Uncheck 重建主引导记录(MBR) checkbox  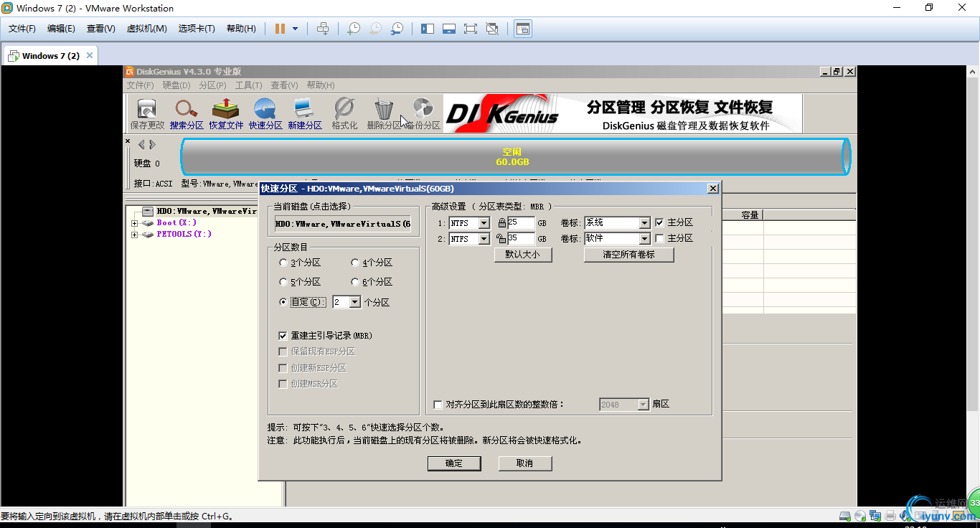283,336
